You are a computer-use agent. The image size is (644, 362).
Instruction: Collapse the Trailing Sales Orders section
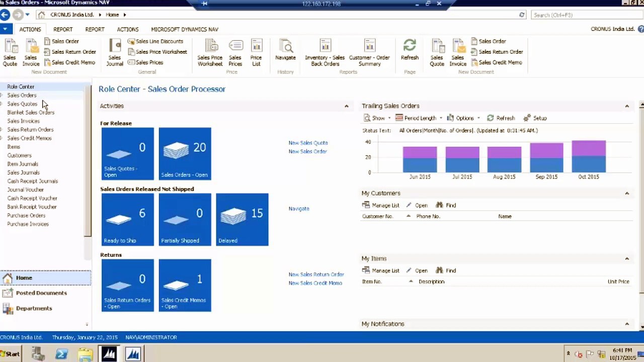point(627,106)
